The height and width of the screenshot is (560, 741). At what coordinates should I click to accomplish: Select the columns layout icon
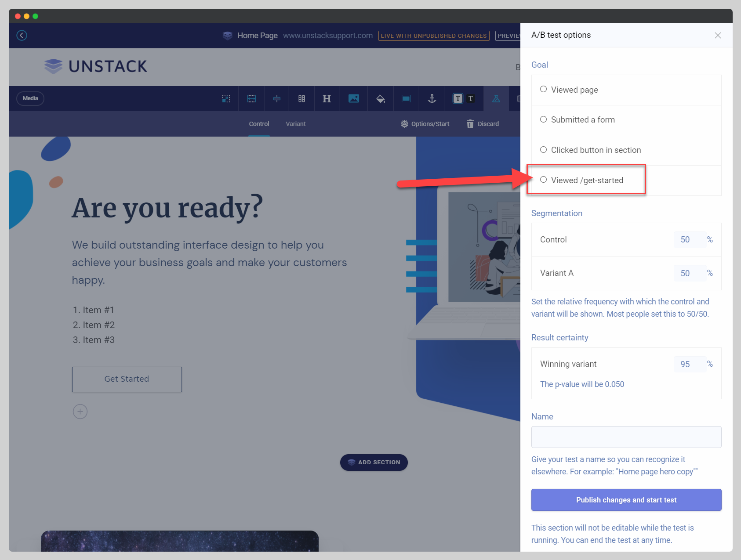[x=301, y=99]
